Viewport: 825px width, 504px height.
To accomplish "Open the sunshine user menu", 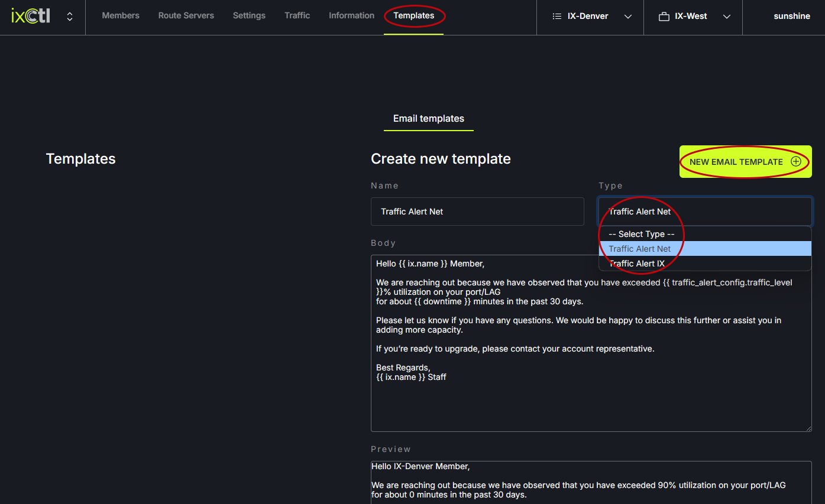I will coord(791,17).
